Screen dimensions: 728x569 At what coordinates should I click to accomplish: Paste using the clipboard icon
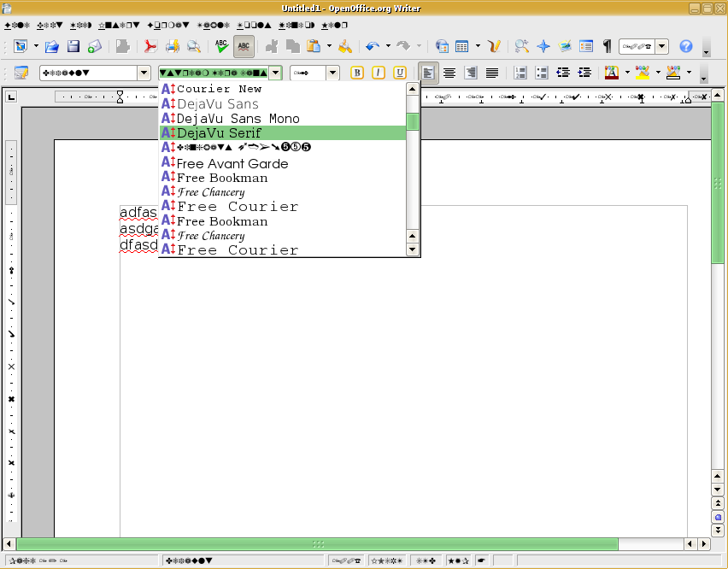point(314,46)
